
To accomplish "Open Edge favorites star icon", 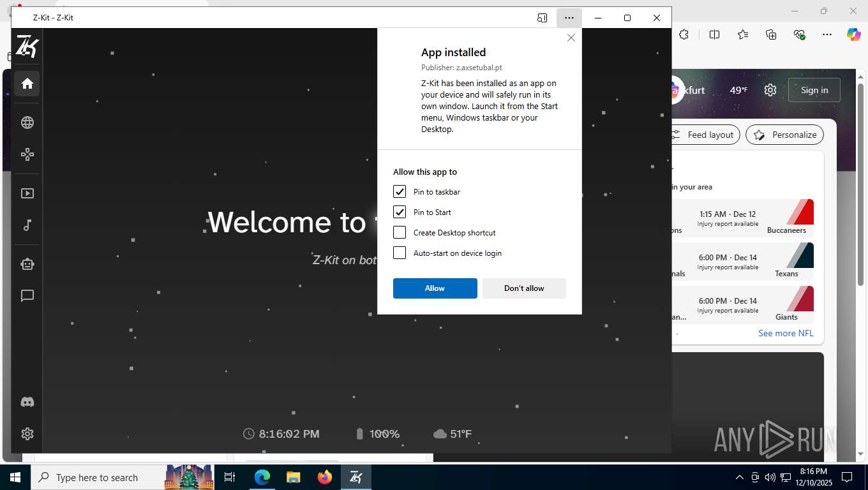I will (743, 34).
